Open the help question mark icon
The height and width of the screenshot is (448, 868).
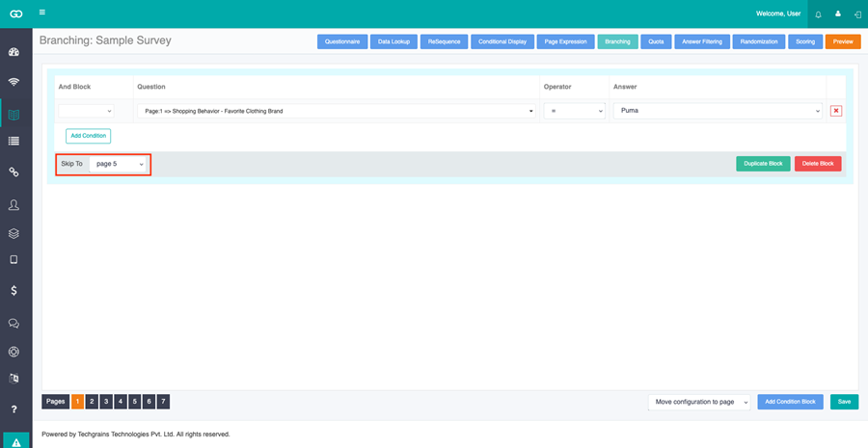tap(14, 409)
